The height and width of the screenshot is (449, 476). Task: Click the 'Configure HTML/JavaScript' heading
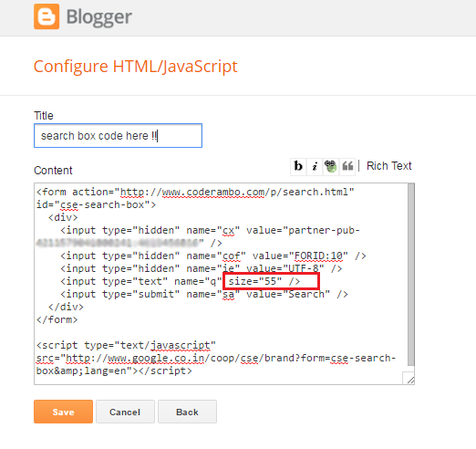point(135,67)
